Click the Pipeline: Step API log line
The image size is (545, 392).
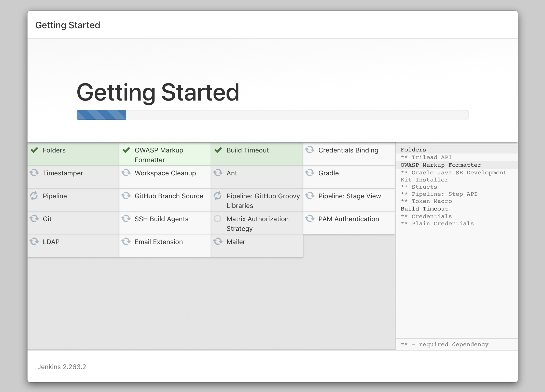(x=439, y=194)
